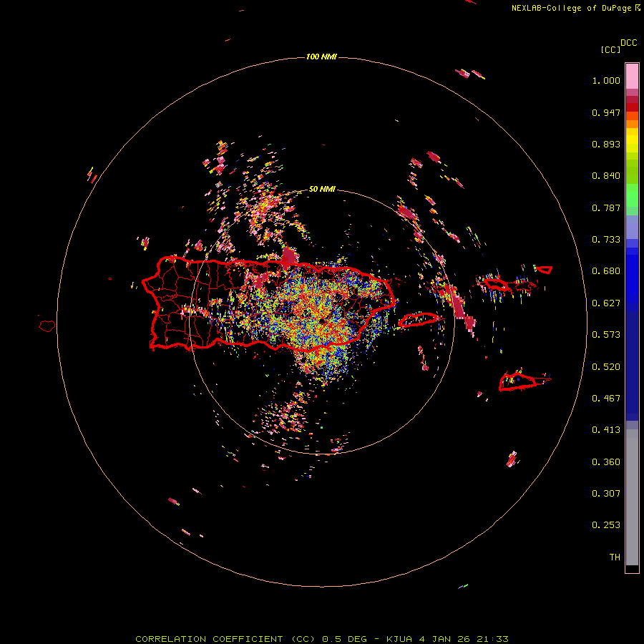Click the 0.893 scale value

tap(606, 144)
